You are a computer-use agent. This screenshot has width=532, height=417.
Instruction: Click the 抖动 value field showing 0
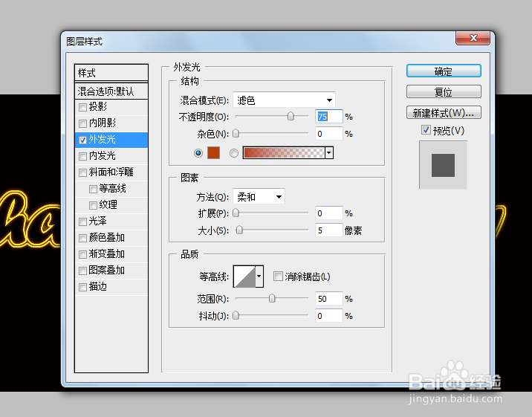click(x=328, y=316)
